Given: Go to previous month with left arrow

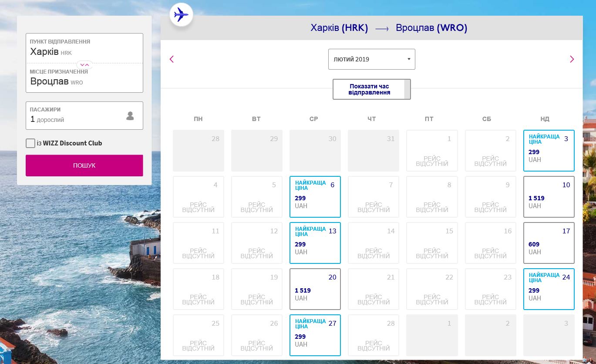Looking at the screenshot, I should tap(172, 59).
